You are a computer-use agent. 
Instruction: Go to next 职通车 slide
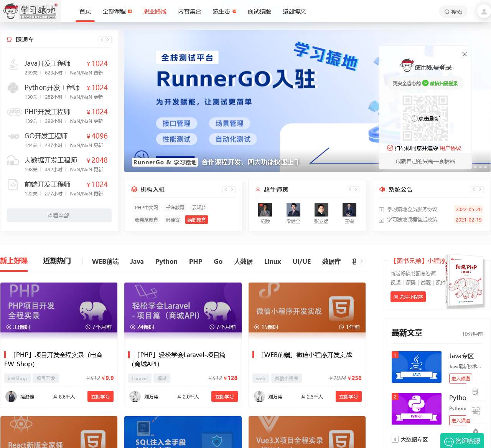[x=108, y=40]
